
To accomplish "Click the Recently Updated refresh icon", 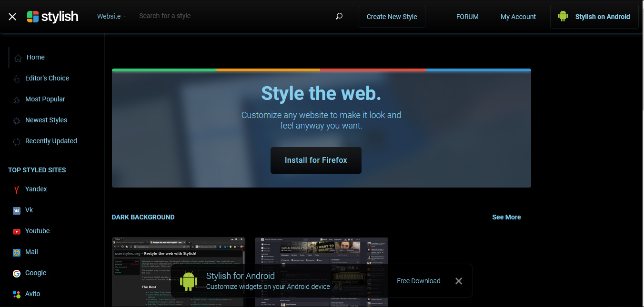I will pos(17,142).
